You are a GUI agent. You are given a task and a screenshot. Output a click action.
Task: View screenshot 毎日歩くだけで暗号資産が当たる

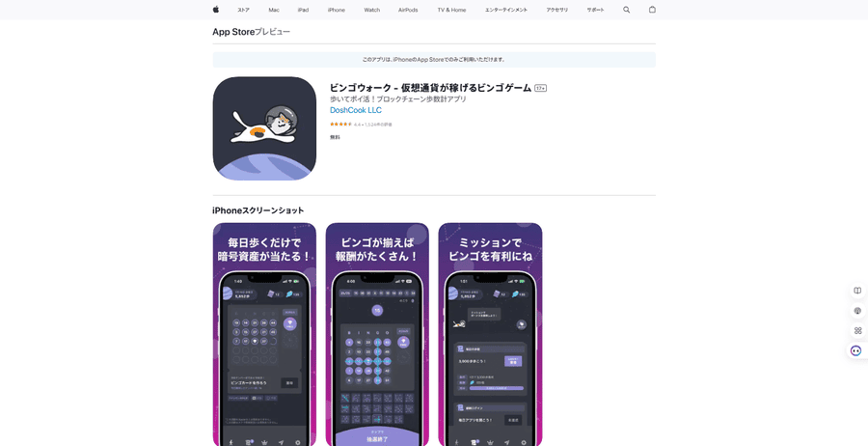coord(264,334)
